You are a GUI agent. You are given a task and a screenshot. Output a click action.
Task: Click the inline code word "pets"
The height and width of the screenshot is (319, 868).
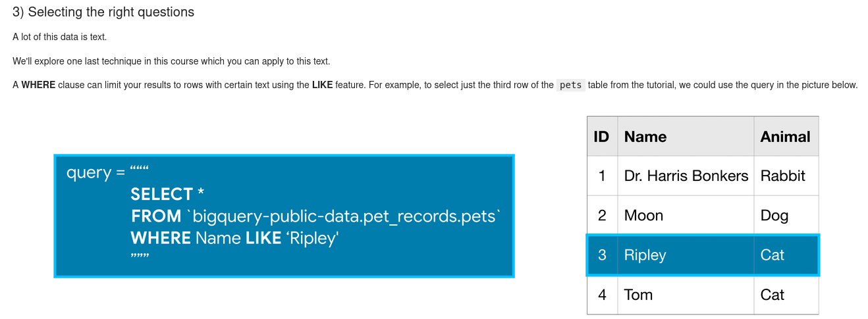tap(570, 85)
